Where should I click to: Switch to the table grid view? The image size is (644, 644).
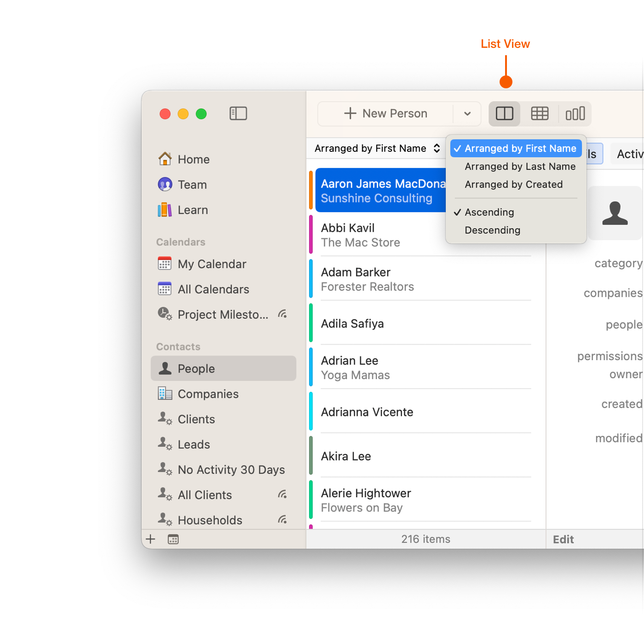[x=540, y=114]
